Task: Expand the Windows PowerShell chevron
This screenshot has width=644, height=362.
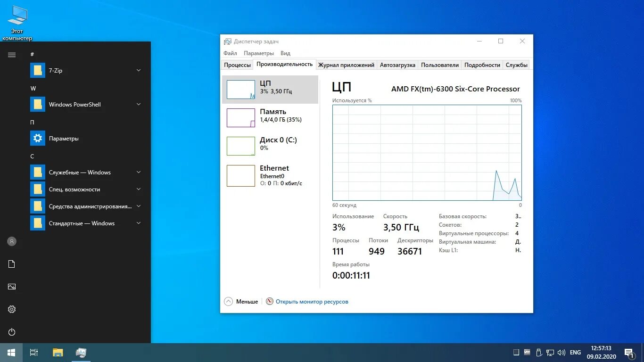Action: [x=139, y=104]
